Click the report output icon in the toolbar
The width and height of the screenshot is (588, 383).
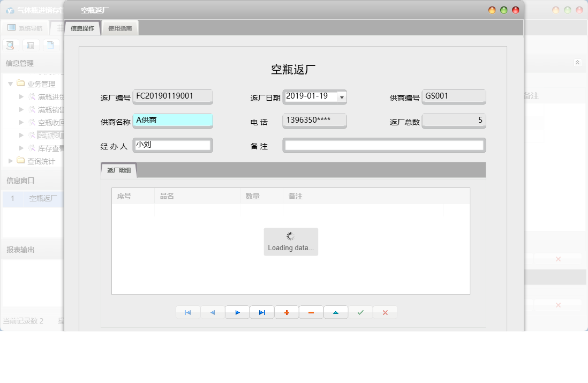click(51, 45)
